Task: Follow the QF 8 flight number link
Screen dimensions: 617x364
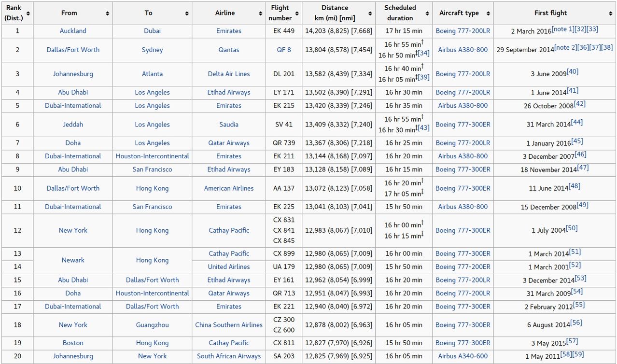Action: tap(283, 50)
